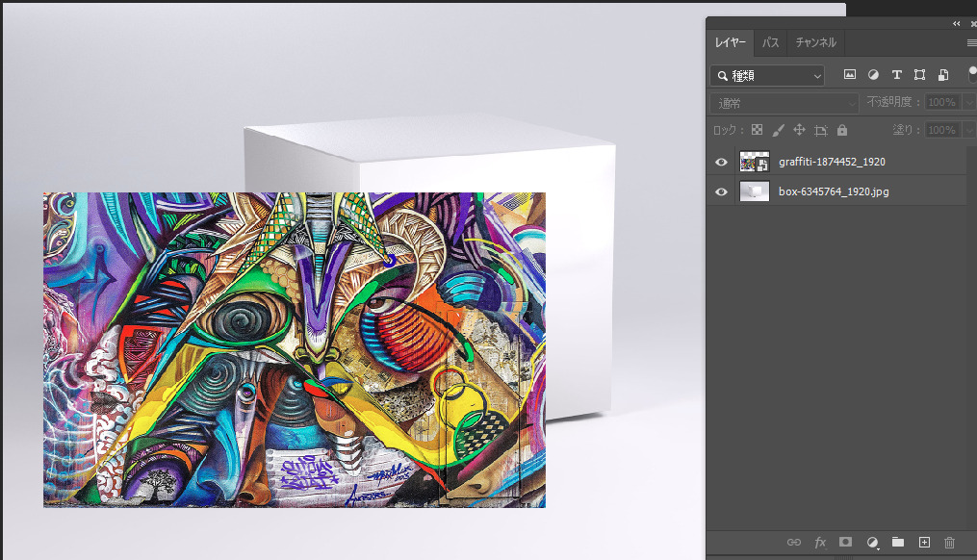The width and height of the screenshot is (977, 560).
Task: Click the box layer thumbnail
Action: (754, 191)
